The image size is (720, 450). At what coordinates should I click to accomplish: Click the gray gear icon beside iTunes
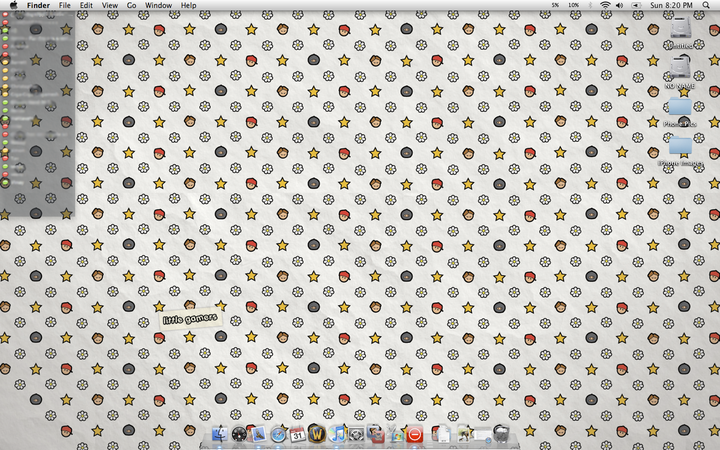356,434
